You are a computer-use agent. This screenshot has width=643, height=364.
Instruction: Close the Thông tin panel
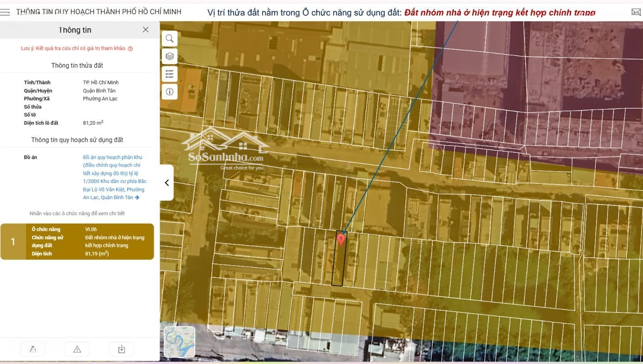click(x=145, y=30)
